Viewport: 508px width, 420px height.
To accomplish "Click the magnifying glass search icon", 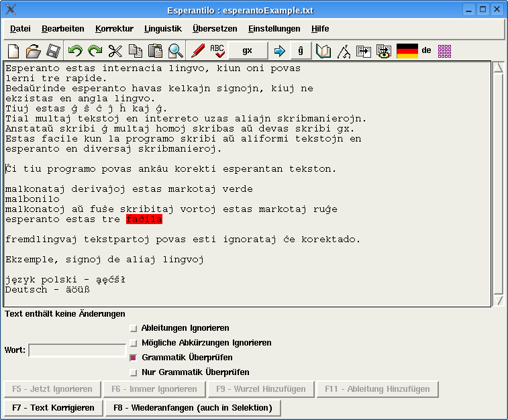I will (176, 51).
